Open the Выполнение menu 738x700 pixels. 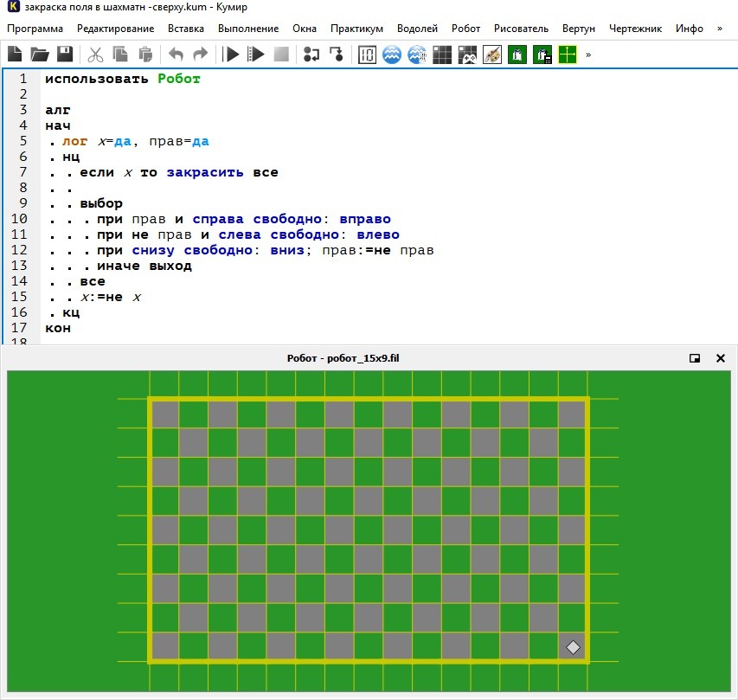(x=248, y=29)
